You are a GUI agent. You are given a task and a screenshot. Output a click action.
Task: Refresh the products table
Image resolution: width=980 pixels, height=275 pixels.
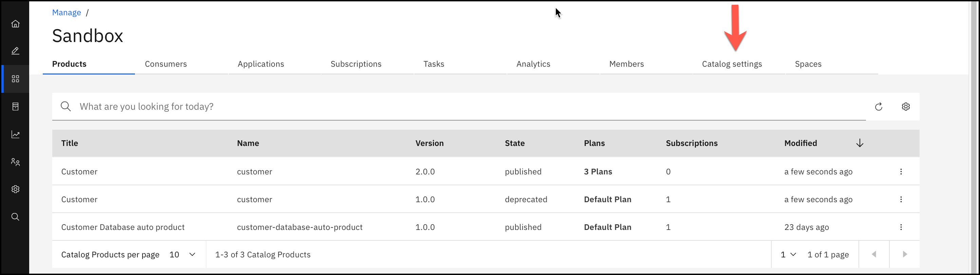[x=879, y=107]
